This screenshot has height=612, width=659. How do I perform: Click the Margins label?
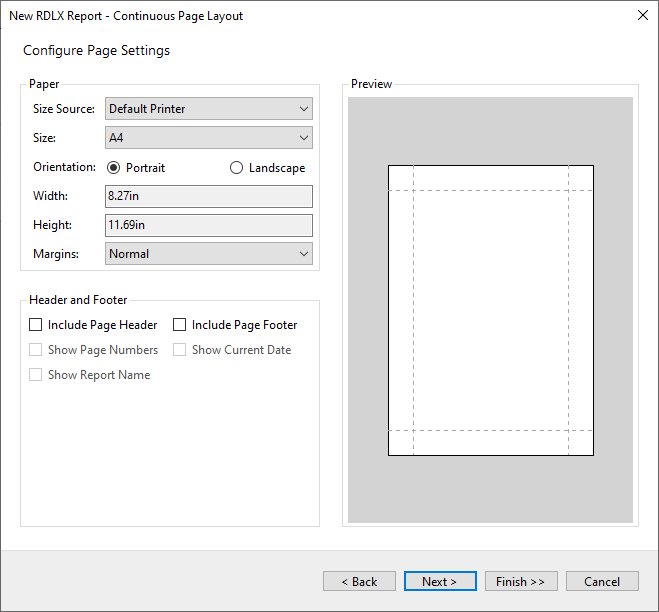[56, 254]
